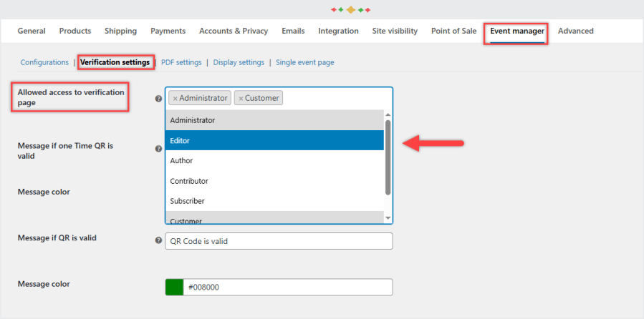Viewport: 644px width, 319px height.
Task: Open the Single event page link
Action: click(304, 62)
